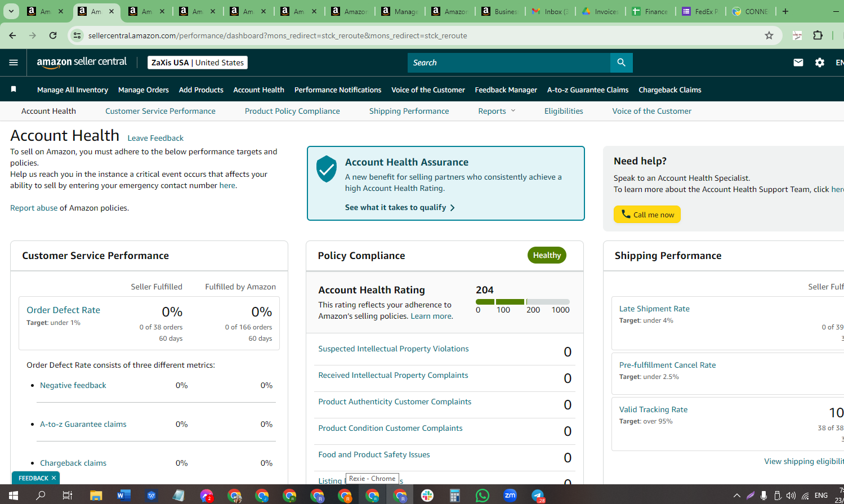Select the Customer Service Performance tab

click(x=160, y=111)
